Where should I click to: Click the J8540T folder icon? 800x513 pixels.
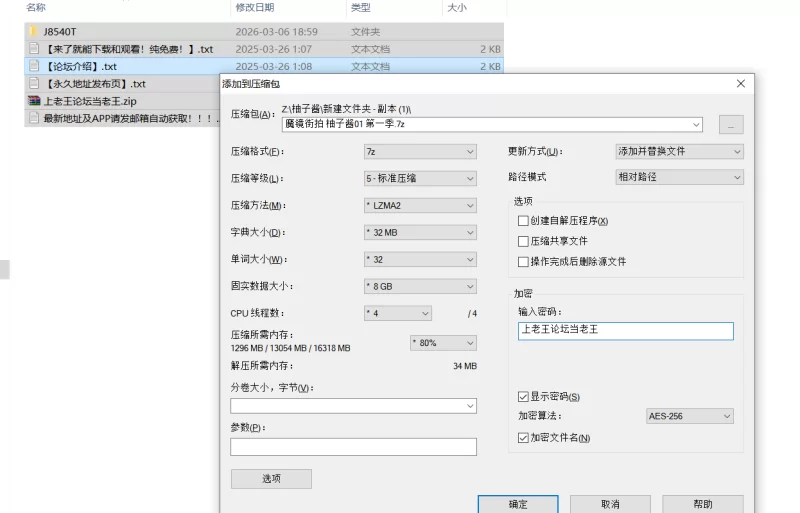(x=34, y=31)
